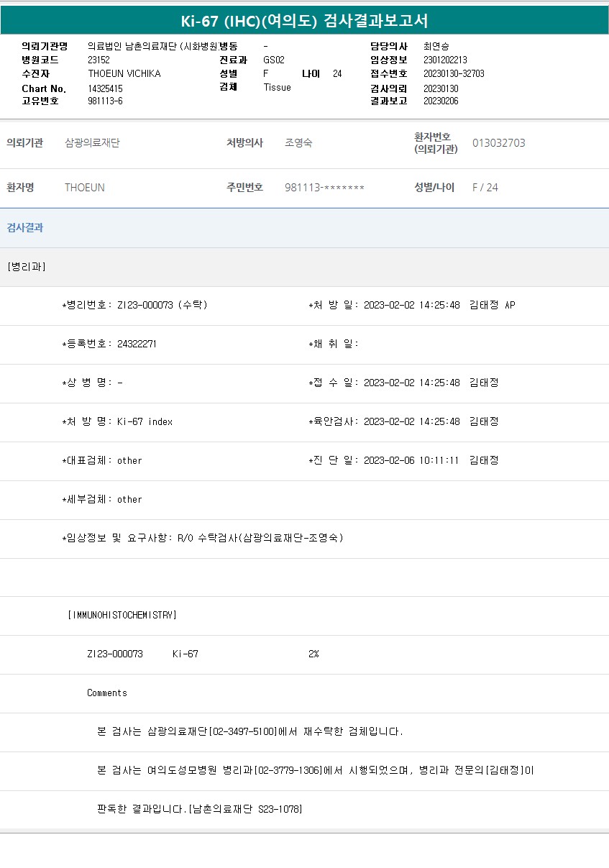Click 병리번호 ZI23-000073 (수탁) line
The height and width of the screenshot is (868, 609).
tap(135, 305)
